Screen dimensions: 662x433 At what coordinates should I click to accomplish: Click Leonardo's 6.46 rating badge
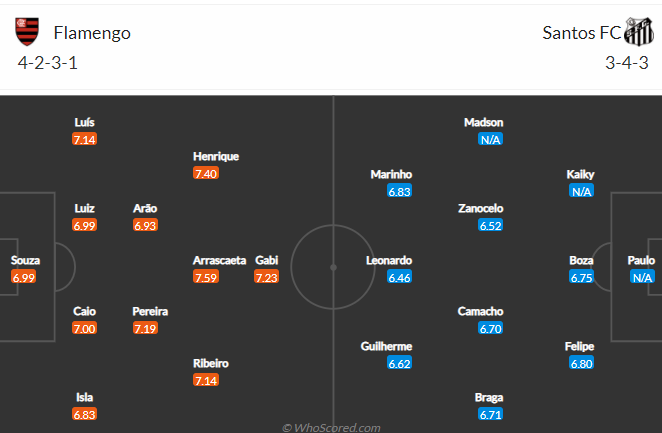pos(399,277)
